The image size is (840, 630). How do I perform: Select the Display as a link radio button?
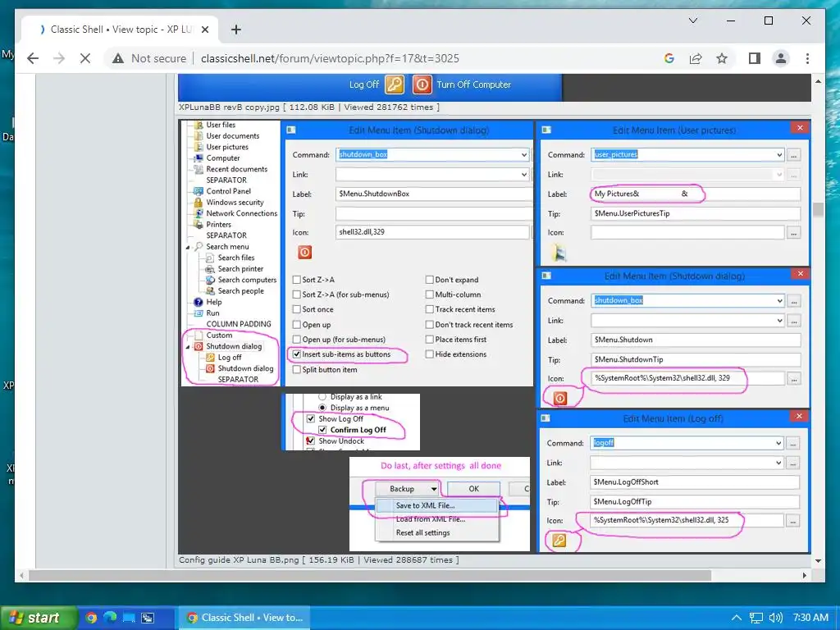pyautogui.click(x=322, y=397)
